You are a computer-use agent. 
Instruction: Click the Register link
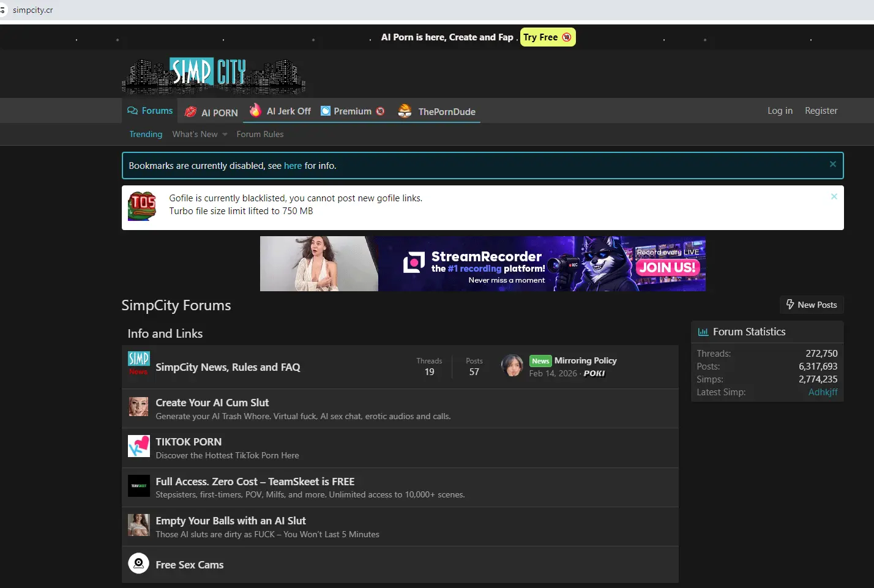click(821, 111)
